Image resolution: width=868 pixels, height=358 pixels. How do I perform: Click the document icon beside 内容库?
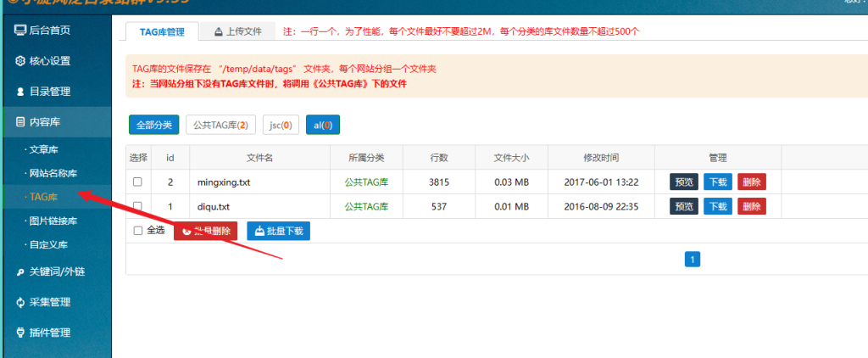tap(20, 122)
